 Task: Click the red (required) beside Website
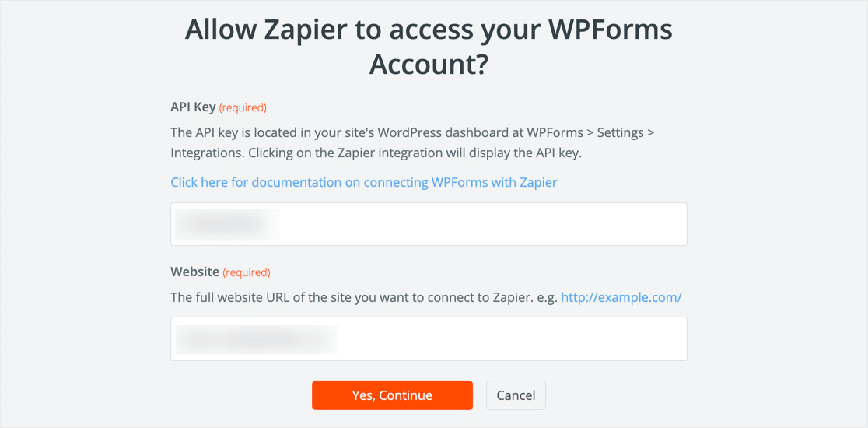247,273
